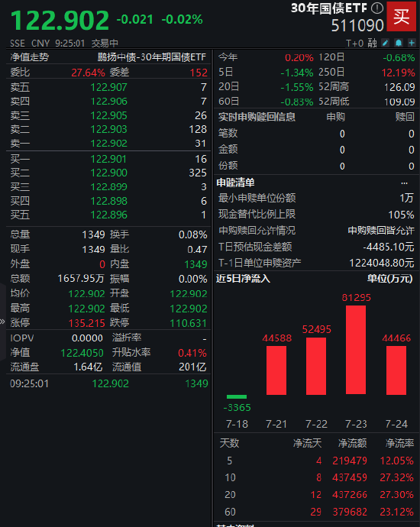Click the 10-day net flow rate 27.32%
This screenshot has height=527, width=420.
[x=396, y=477]
